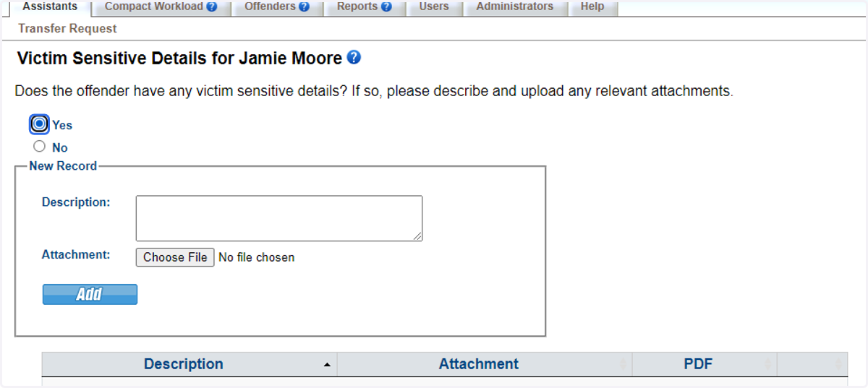Sort table by PDF column

click(705, 364)
